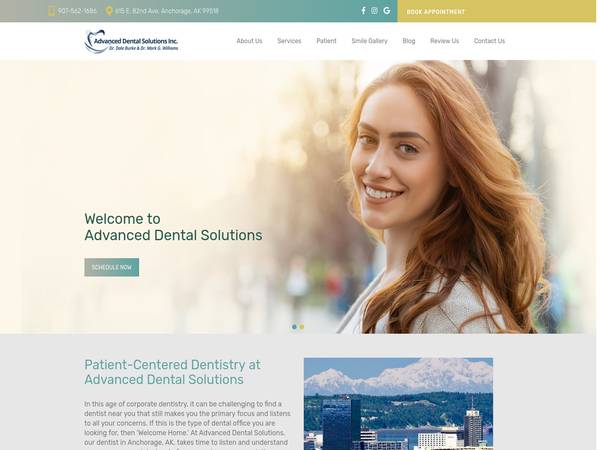Call the 907 phone number link
This screenshot has width=600, height=450.
pyautogui.click(x=77, y=11)
